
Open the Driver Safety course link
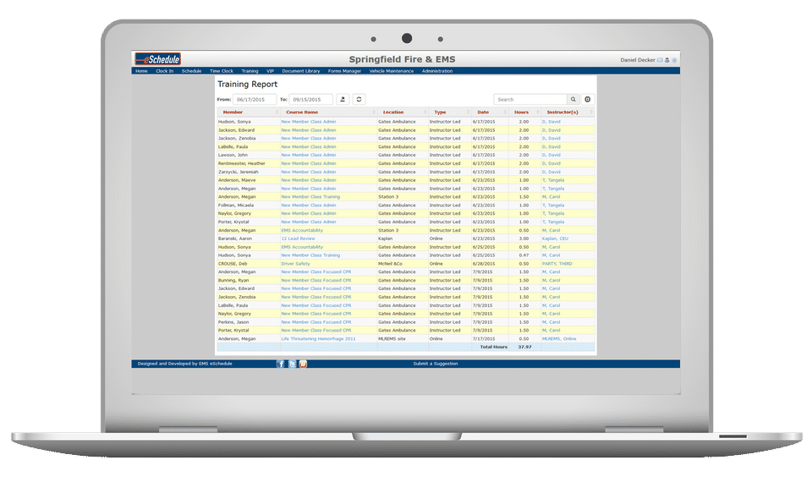coord(296,264)
